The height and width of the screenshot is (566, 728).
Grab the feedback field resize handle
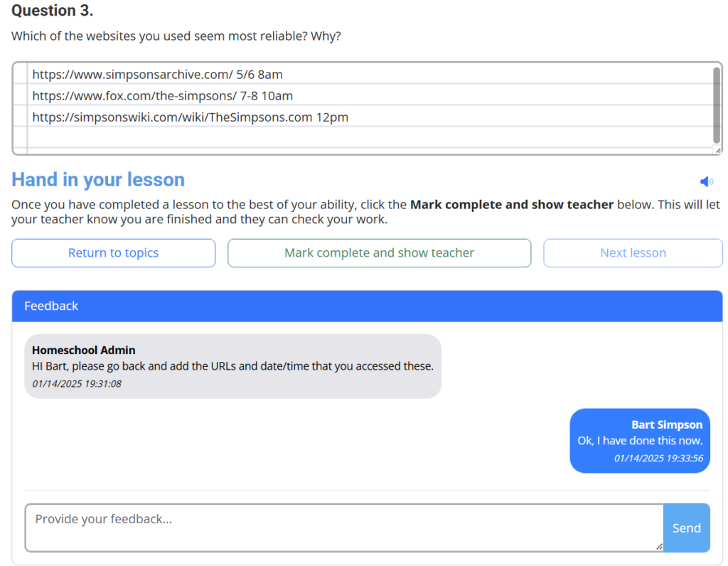point(659,547)
